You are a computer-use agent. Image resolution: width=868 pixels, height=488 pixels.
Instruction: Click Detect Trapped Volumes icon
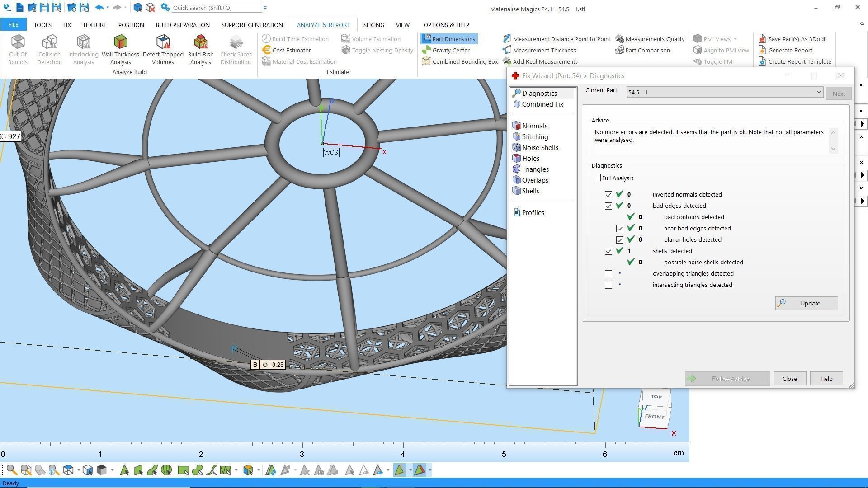163,49
